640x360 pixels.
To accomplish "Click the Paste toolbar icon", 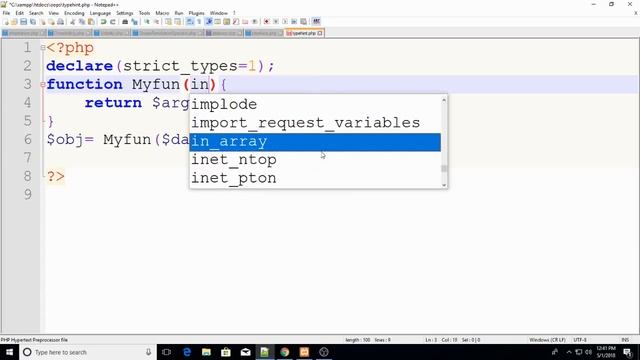I will (x=91, y=21).
